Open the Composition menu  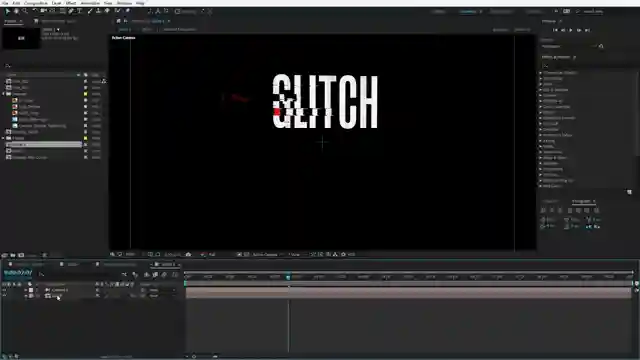coord(36,3)
